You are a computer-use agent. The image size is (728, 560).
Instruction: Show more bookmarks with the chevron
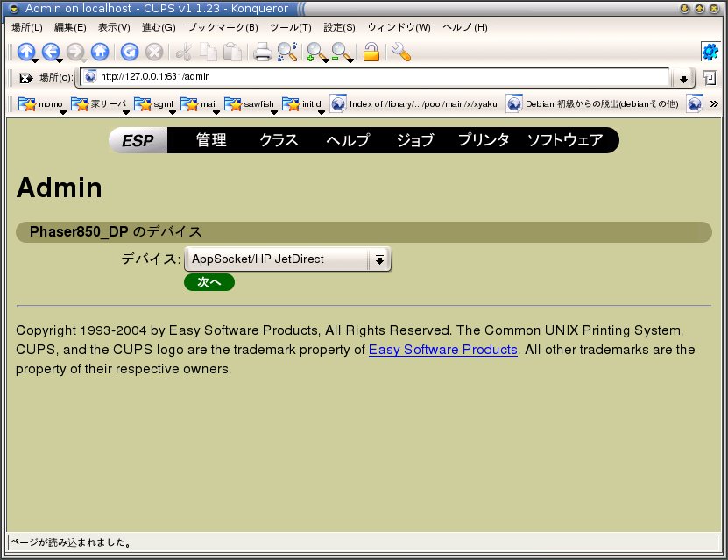click(x=713, y=104)
